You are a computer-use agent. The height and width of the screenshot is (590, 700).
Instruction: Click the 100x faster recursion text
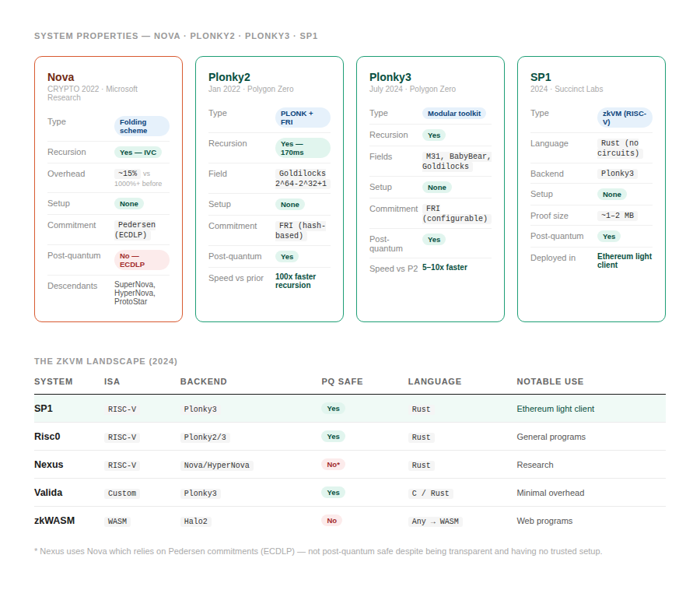pos(296,281)
